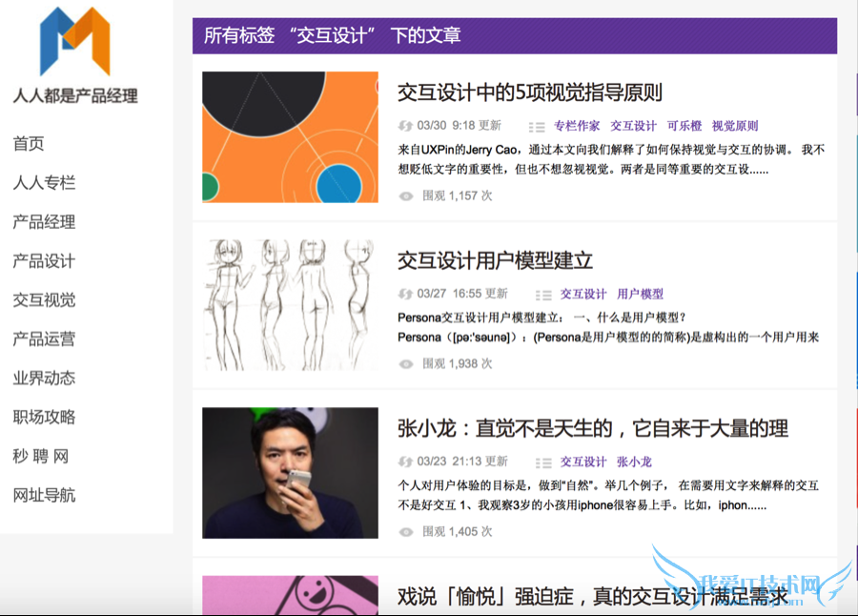The width and height of the screenshot is (858, 616).
Task: Click the 用户模型 tag
Action: tap(640, 294)
